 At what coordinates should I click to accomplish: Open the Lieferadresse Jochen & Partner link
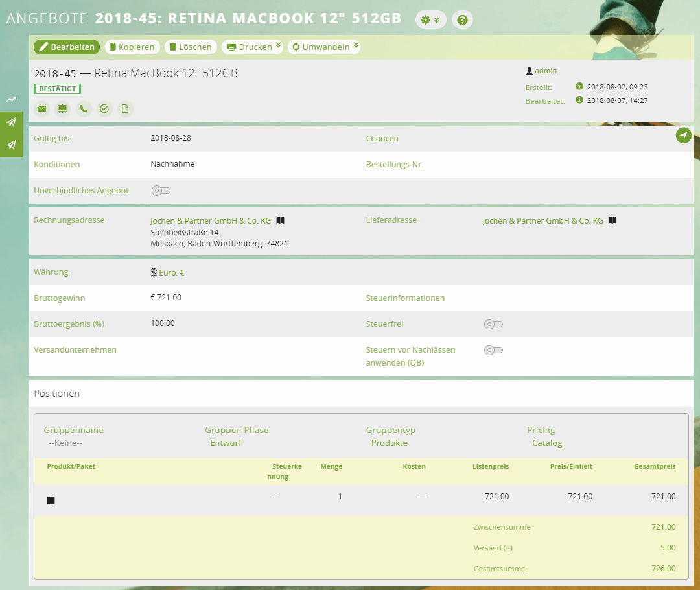click(542, 221)
